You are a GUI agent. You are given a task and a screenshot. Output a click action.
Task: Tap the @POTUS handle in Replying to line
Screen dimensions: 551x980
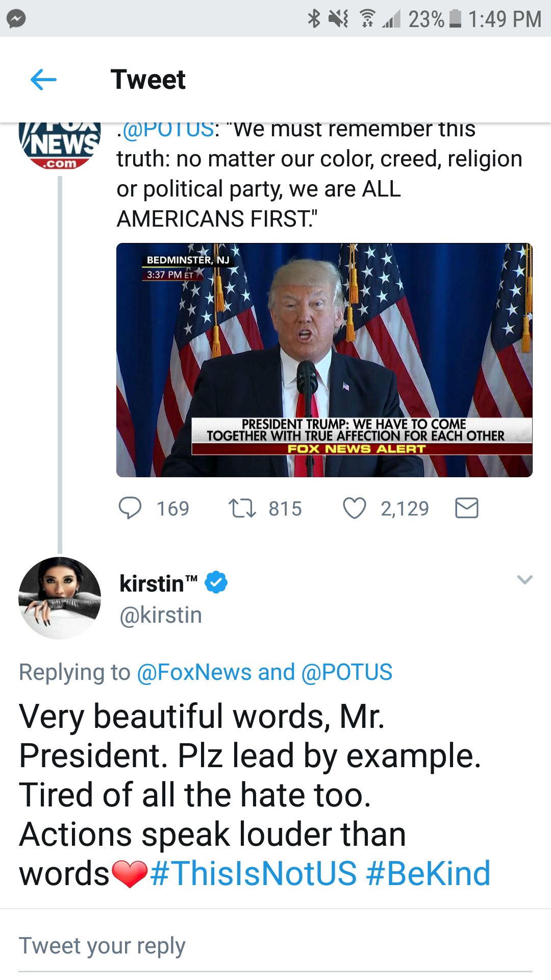[347, 672]
